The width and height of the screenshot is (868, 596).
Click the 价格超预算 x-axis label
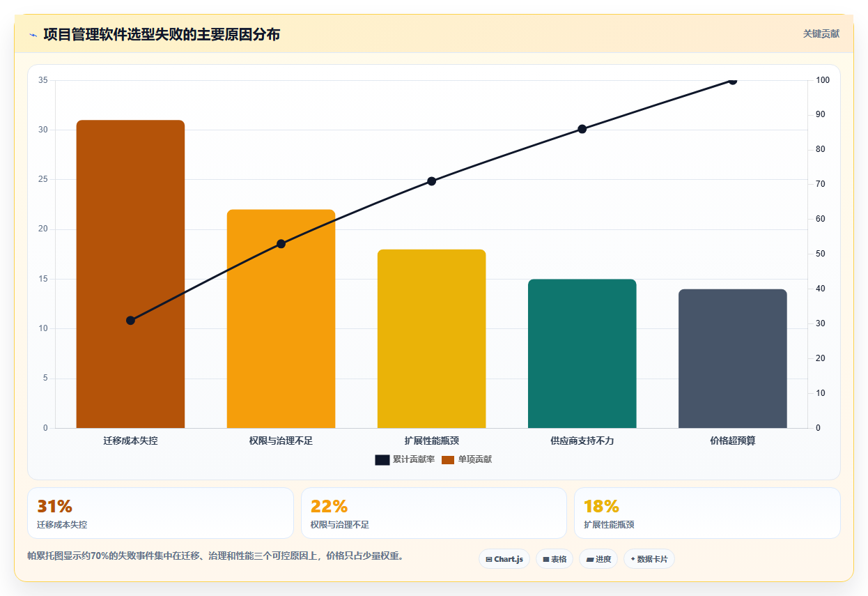click(732, 441)
